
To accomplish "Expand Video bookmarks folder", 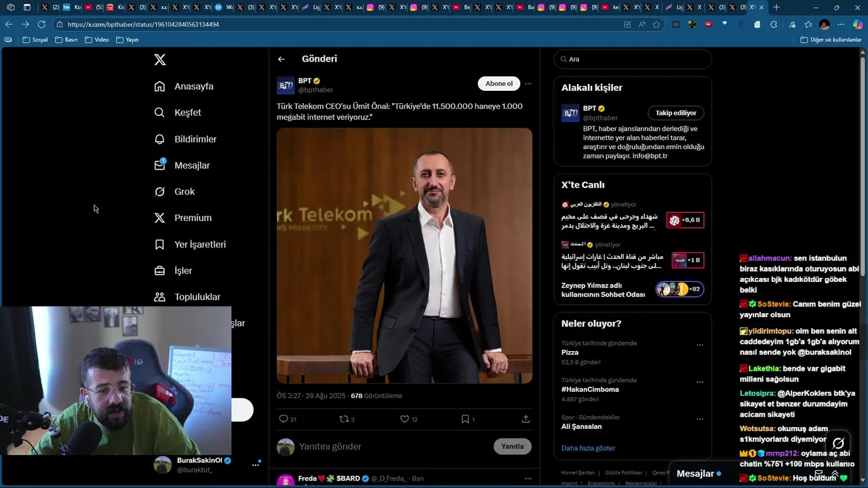I will pos(97,40).
